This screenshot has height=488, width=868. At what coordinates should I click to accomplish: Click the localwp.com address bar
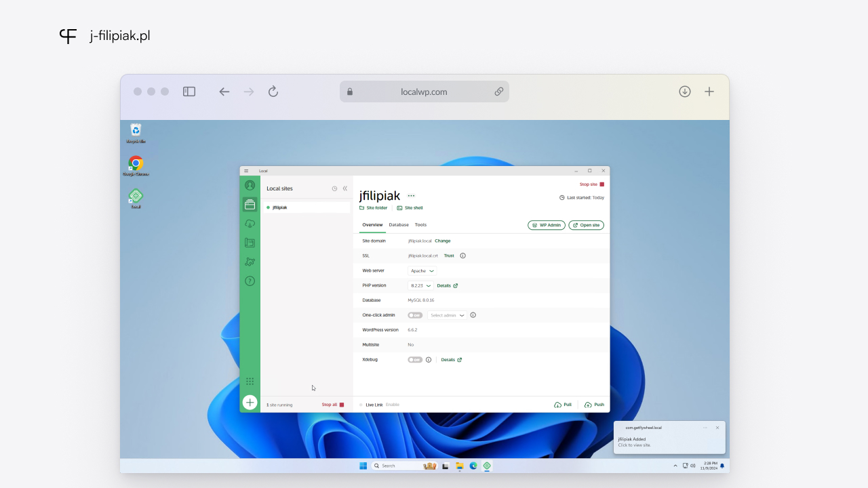425,91
